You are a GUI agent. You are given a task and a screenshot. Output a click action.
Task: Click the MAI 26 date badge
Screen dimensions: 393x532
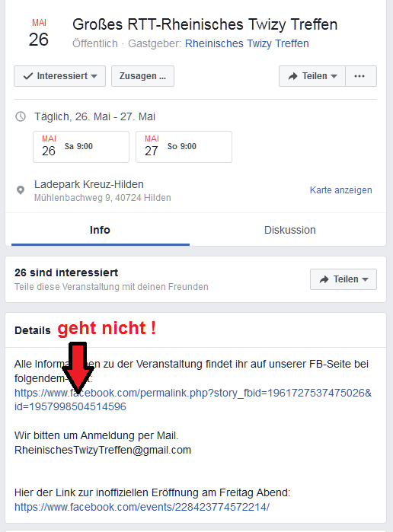click(39, 33)
